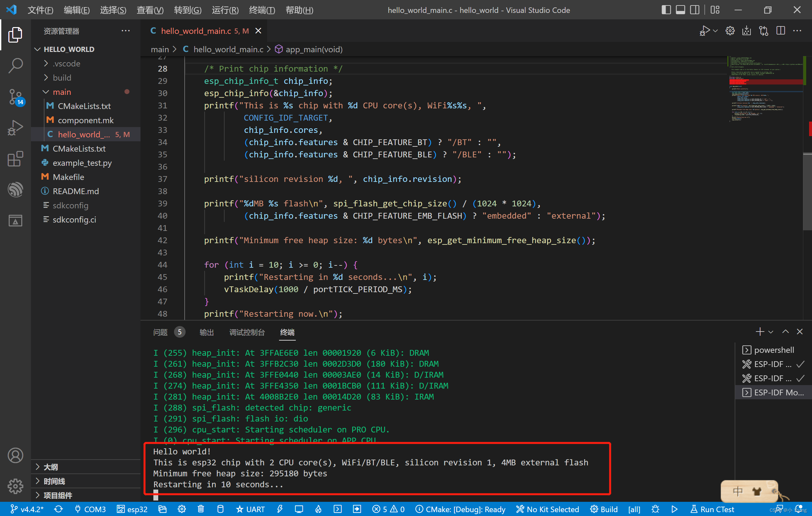Click the trash full clean icon in status bar
The image size is (812, 516).
201,509
